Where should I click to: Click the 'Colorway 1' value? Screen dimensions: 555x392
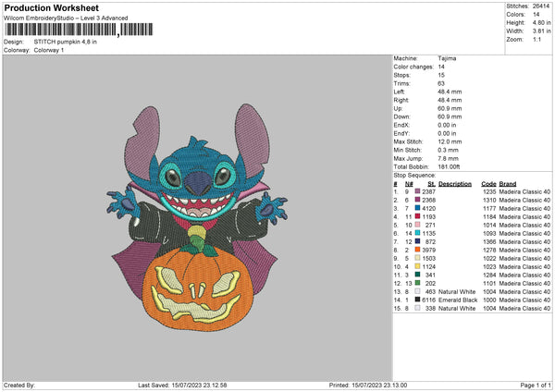point(48,50)
